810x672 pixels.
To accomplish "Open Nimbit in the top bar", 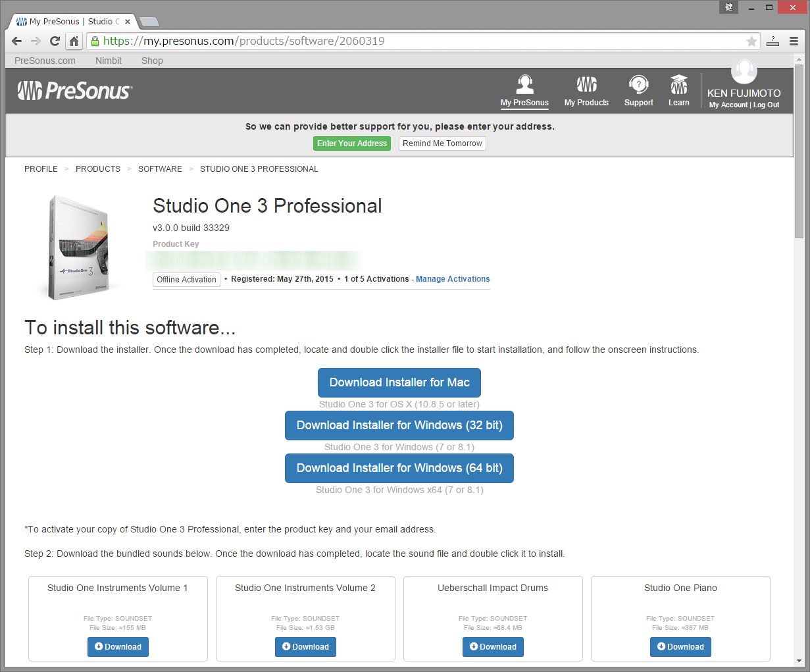I will pyautogui.click(x=109, y=61).
